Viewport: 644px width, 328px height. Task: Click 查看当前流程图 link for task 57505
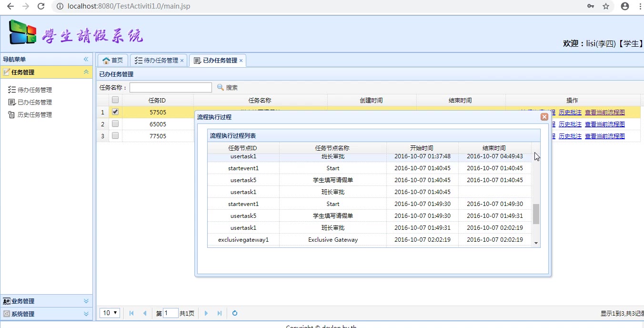click(x=605, y=113)
